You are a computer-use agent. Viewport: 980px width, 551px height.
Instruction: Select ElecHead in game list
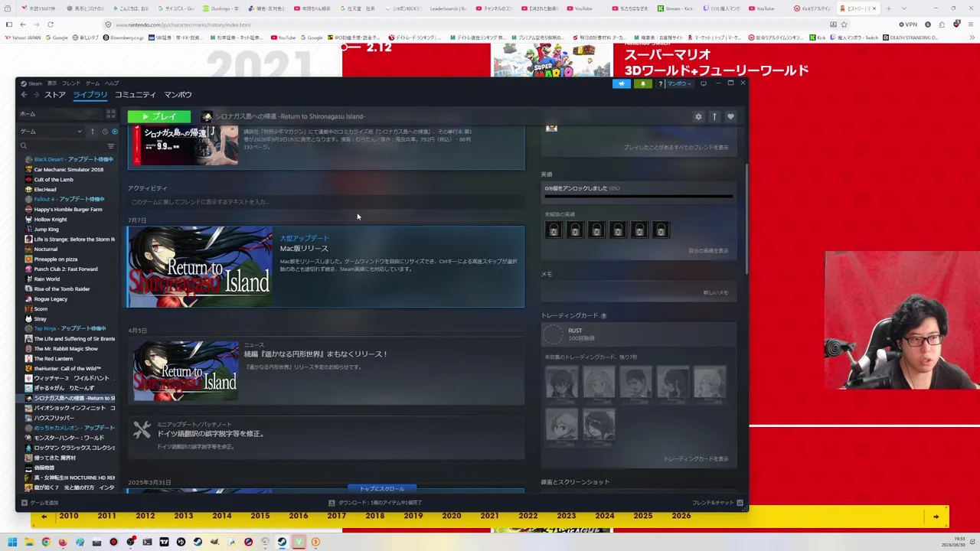point(70,189)
